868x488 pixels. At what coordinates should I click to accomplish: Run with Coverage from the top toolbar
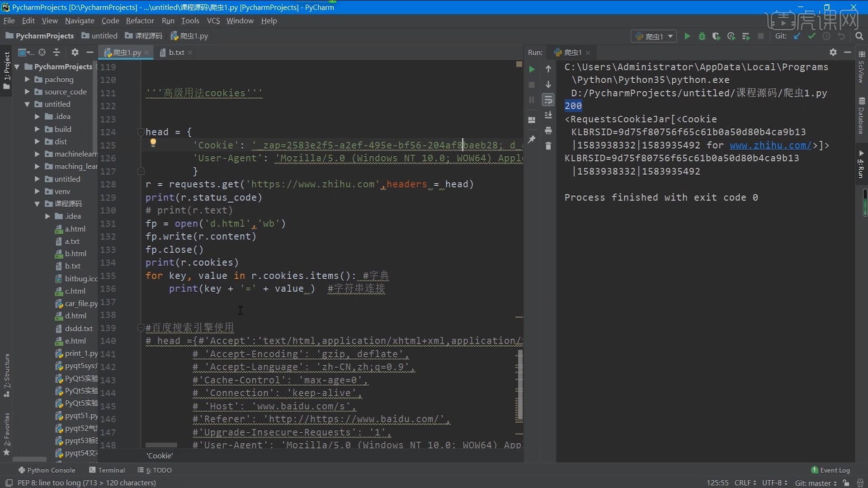click(x=717, y=36)
